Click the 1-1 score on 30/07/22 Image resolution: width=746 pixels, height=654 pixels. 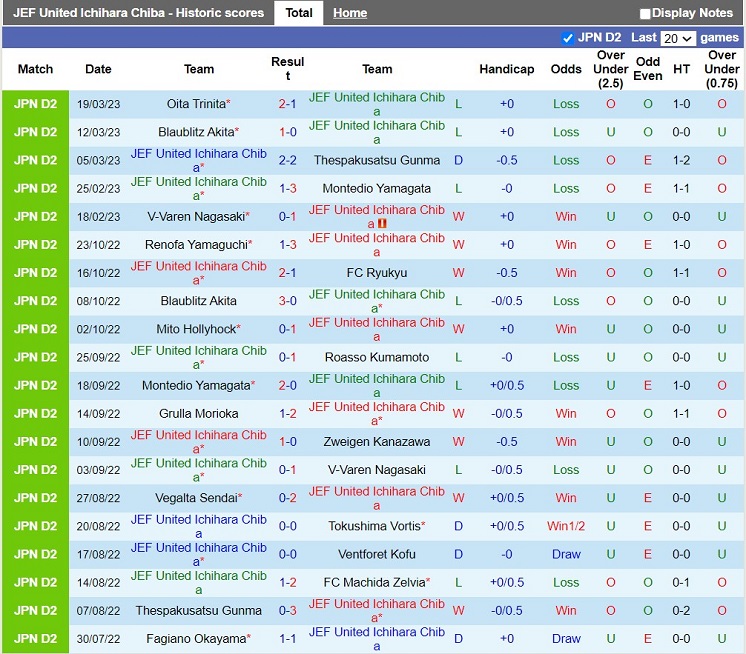pyautogui.click(x=287, y=638)
